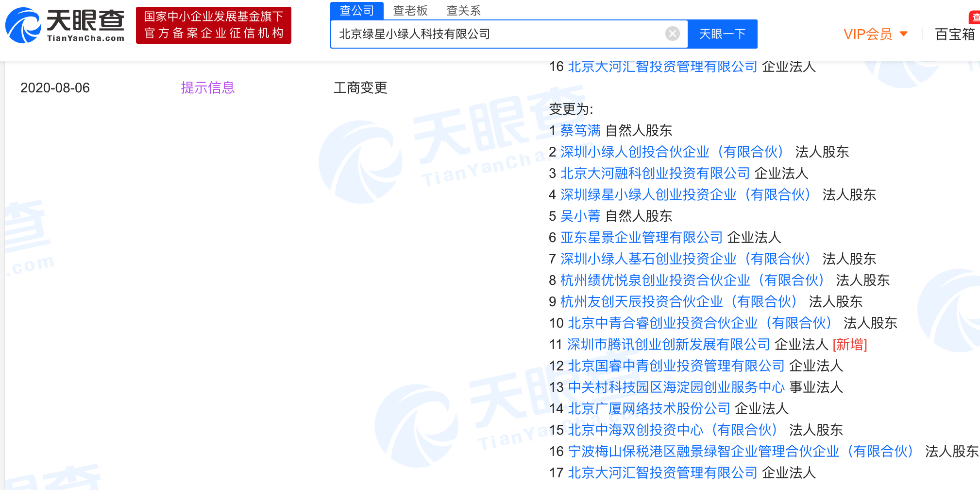Click the date 2020-08-06

point(55,87)
